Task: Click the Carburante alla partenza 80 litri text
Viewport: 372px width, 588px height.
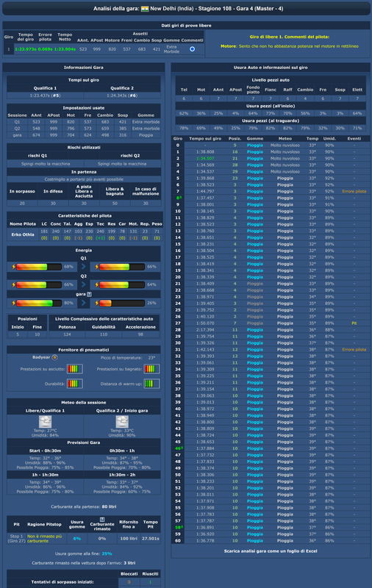Action: pyautogui.click(x=84, y=506)
